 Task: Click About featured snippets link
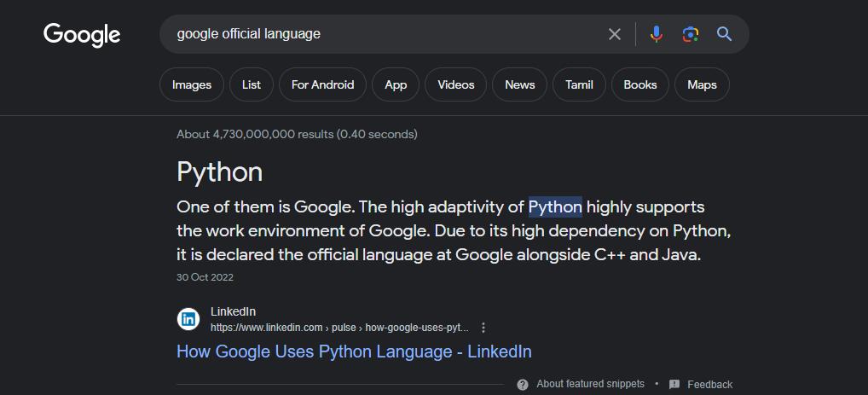(591, 384)
